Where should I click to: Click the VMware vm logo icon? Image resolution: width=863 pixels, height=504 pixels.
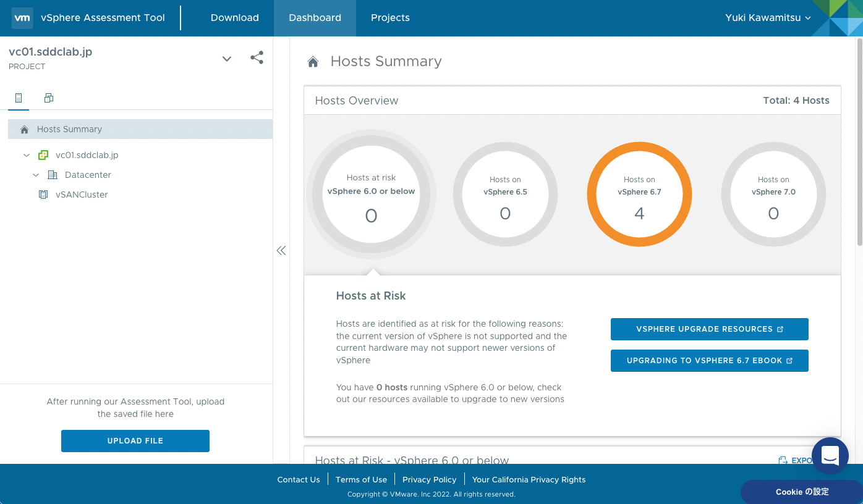[22, 18]
